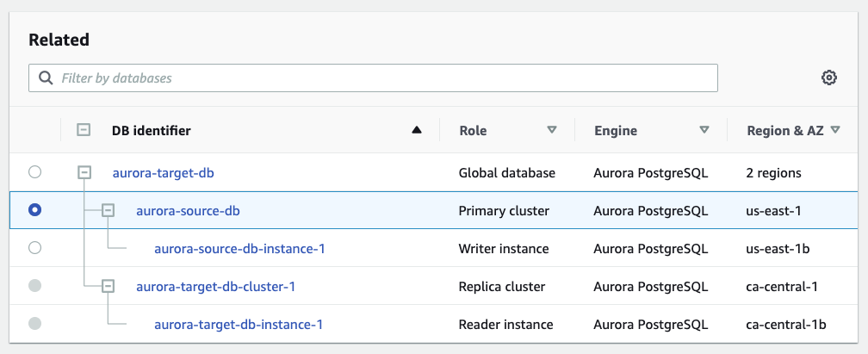Click the Filter by databases search field
The height and width of the screenshot is (354, 868).
coord(379,78)
